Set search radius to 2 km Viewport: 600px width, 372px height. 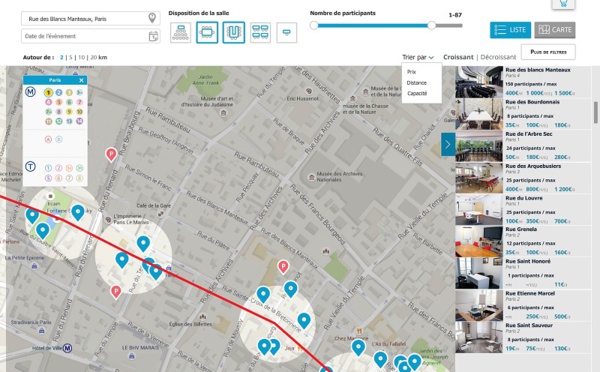(62, 57)
